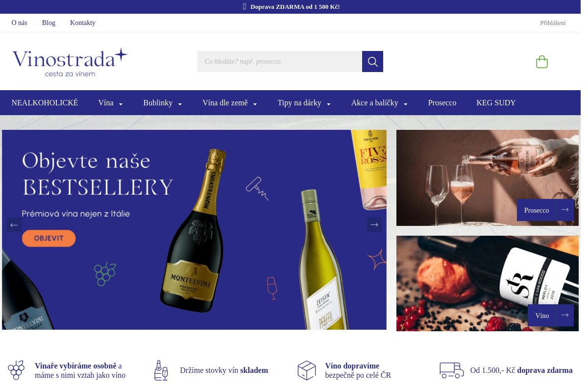This screenshot has height=392, width=588.
Task: Click the delivery truck icon
Action: pyautogui.click(x=452, y=370)
